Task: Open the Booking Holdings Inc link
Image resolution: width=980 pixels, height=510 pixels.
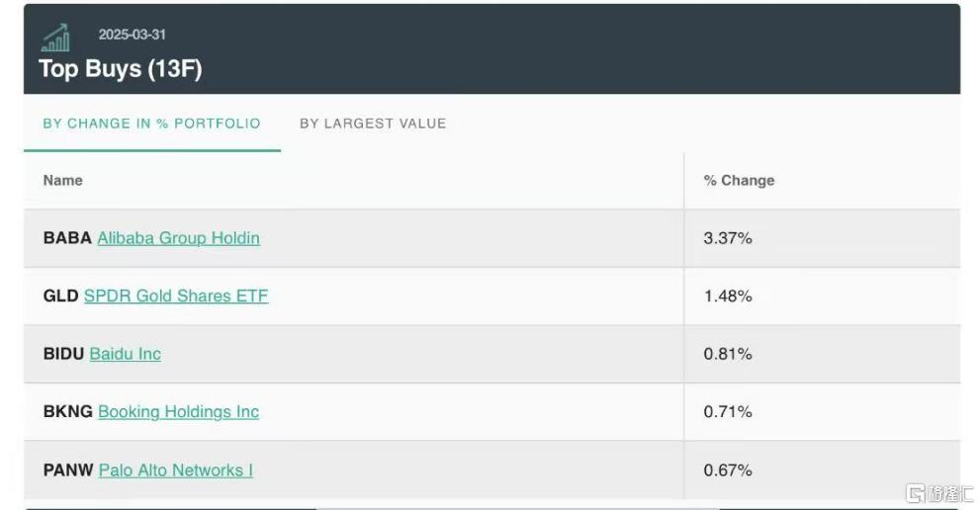Action: [179, 412]
